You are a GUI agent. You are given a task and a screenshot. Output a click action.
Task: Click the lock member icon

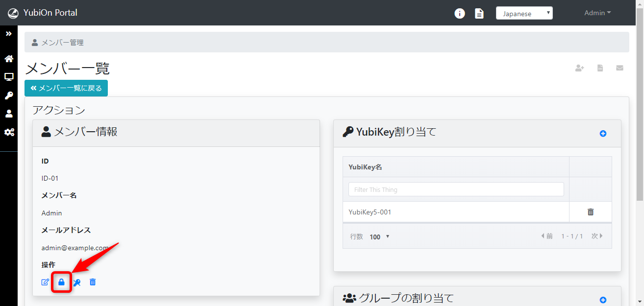pyautogui.click(x=61, y=282)
